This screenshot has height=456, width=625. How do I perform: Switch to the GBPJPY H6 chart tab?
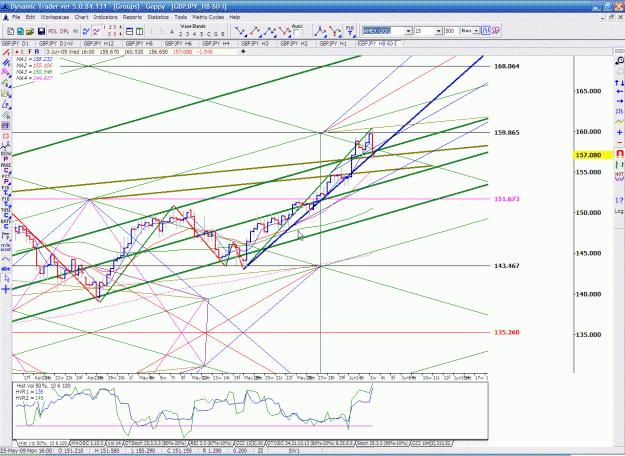pyautogui.click(x=178, y=43)
